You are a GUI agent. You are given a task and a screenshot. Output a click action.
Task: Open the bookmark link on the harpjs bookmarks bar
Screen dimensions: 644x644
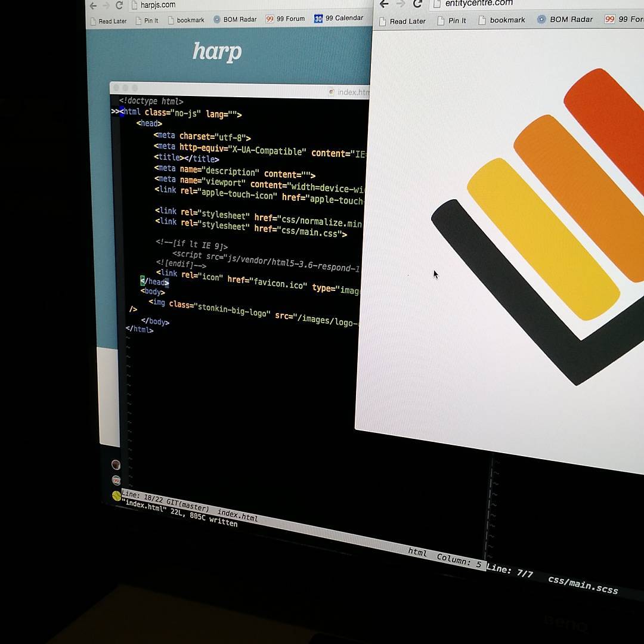pyautogui.click(x=186, y=20)
